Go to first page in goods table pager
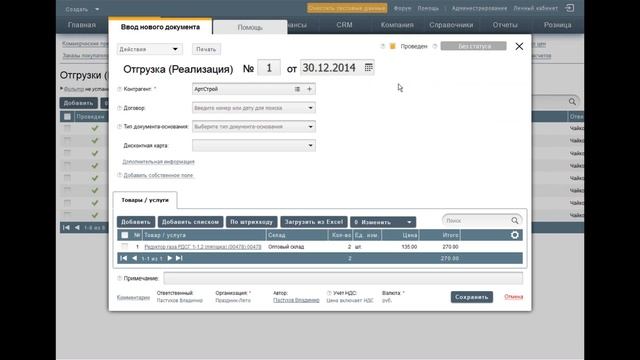Image resolution: width=640 pixels, height=360 pixels. click(124, 258)
